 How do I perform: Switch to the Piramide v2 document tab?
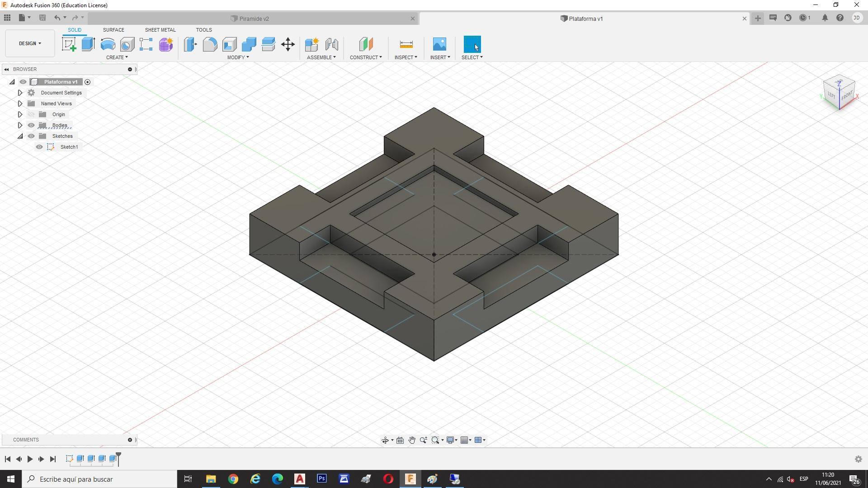click(254, 19)
